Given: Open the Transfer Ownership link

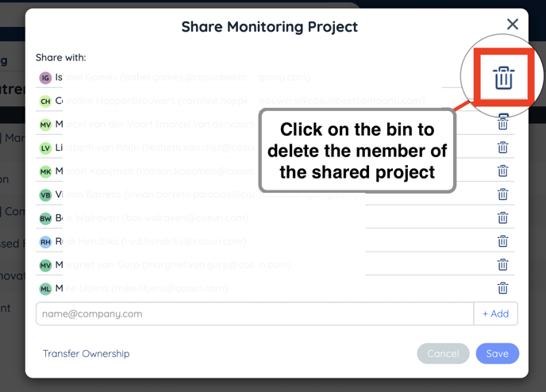Looking at the screenshot, I should tap(87, 353).
